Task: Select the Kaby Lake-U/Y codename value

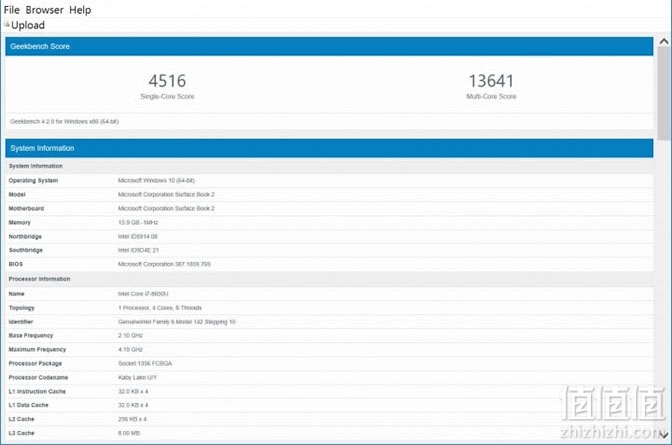Action: (x=138, y=378)
